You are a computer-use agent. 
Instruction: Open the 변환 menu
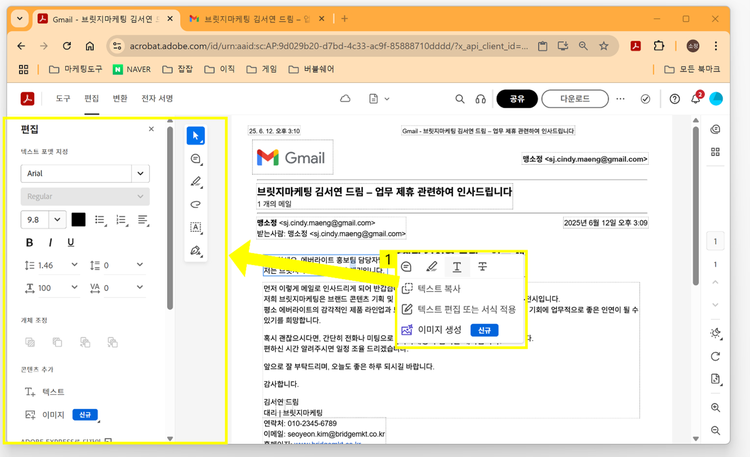click(120, 99)
